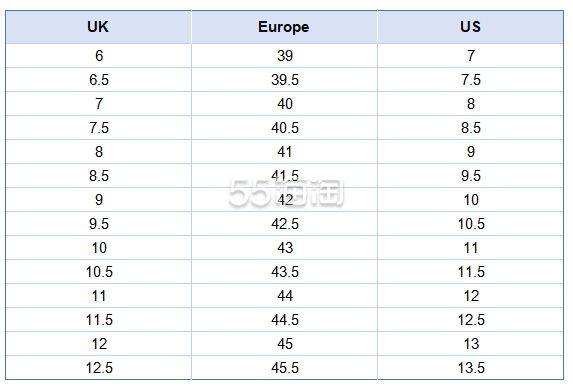
Task: Select US size 13.5 cell
Action: (470, 368)
